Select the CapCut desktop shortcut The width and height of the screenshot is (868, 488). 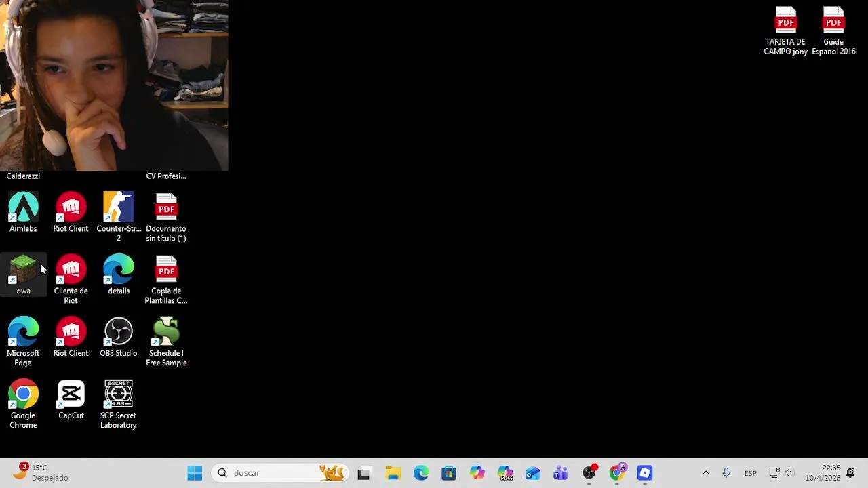click(x=71, y=400)
